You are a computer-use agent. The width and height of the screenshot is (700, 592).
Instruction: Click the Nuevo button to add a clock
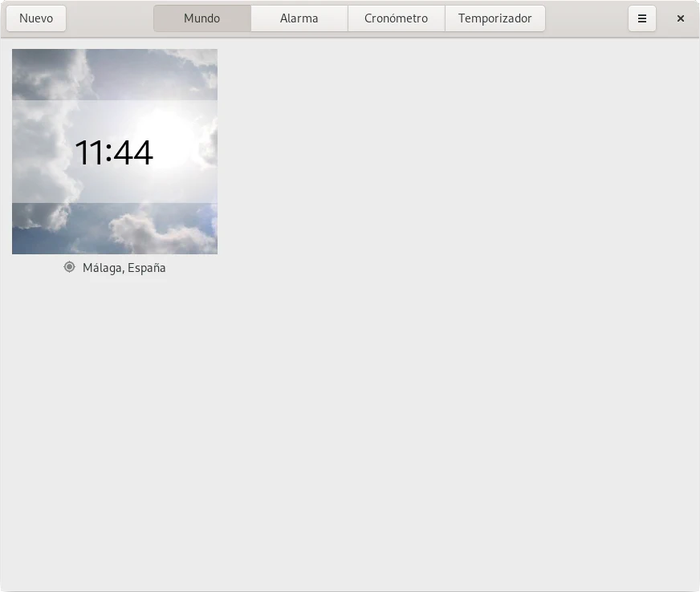(x=36, y=18)
